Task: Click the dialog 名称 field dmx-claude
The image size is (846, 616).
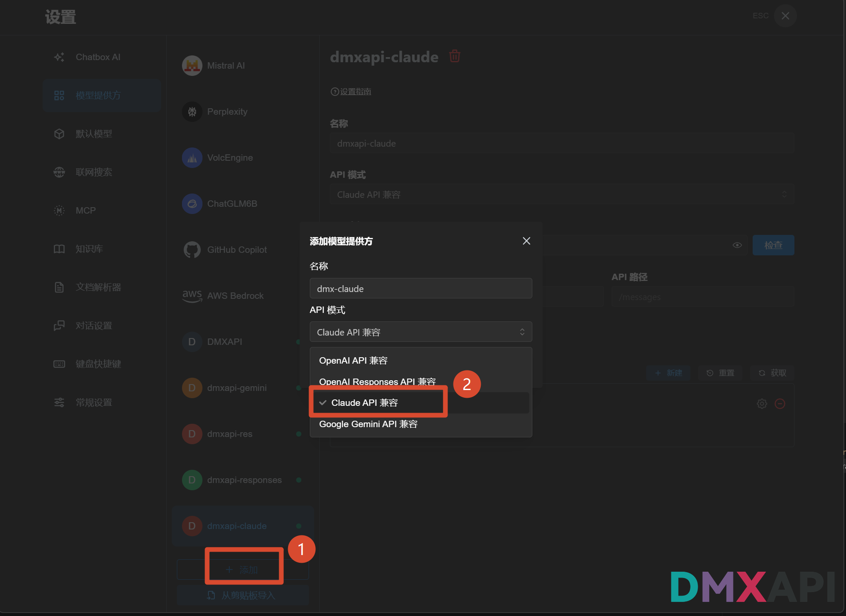Action: pos(421,289)
